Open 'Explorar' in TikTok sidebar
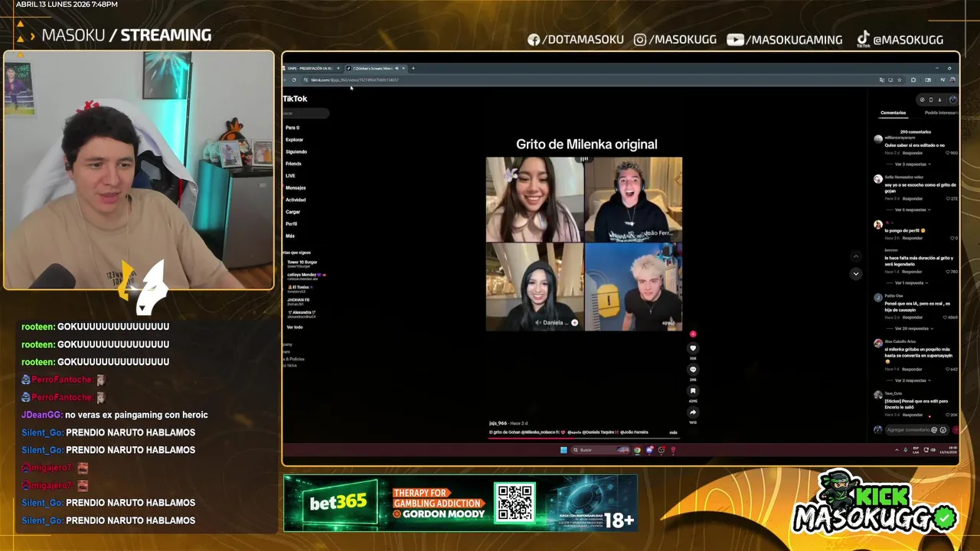980x551 pixels. coord(294,140)
